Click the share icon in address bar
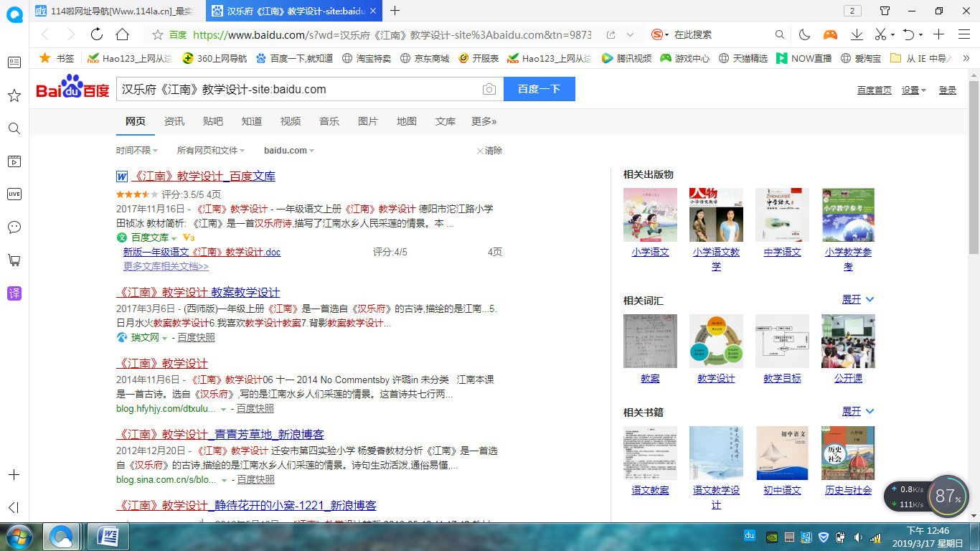Image resolution: width=980 pixels, height=551 pixels. (x=611, y=34)
